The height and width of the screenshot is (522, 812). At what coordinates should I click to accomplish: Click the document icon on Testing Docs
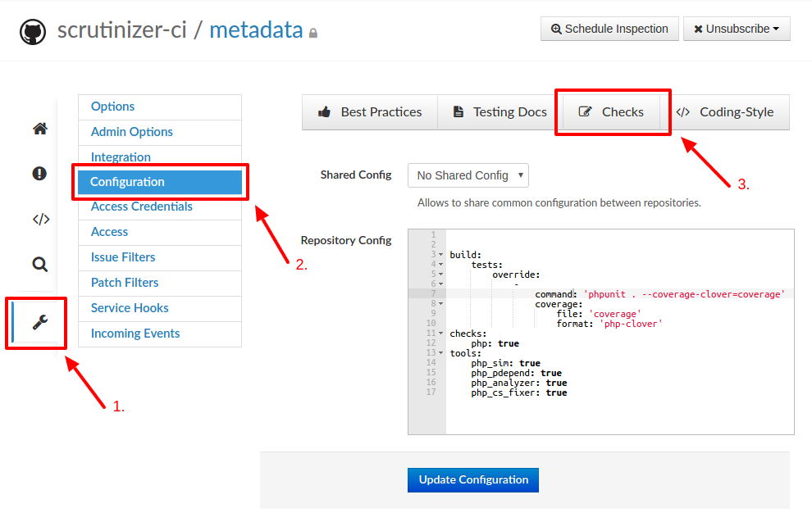[458, 111]
